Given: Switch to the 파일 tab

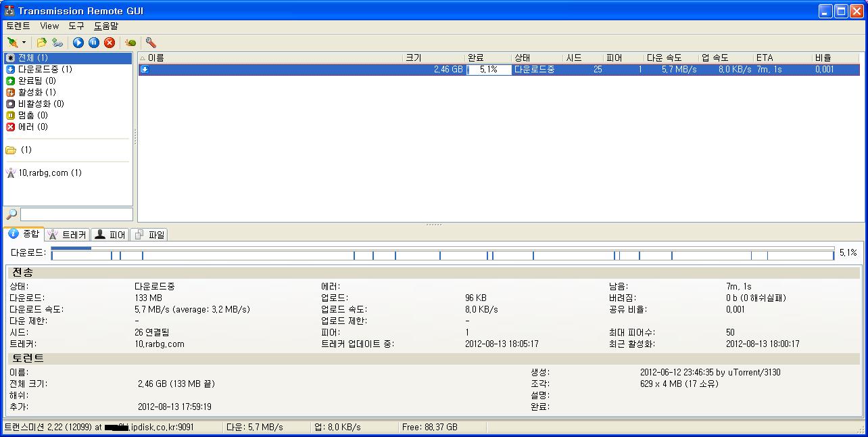Looking at the screenshot, I should pyautogui.click(x=149, y=235).
